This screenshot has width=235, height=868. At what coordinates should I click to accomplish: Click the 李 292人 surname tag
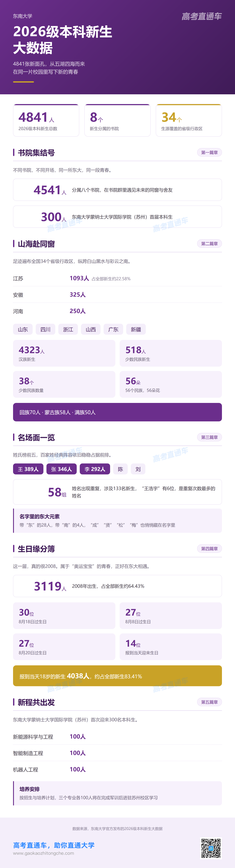point(95,469)
